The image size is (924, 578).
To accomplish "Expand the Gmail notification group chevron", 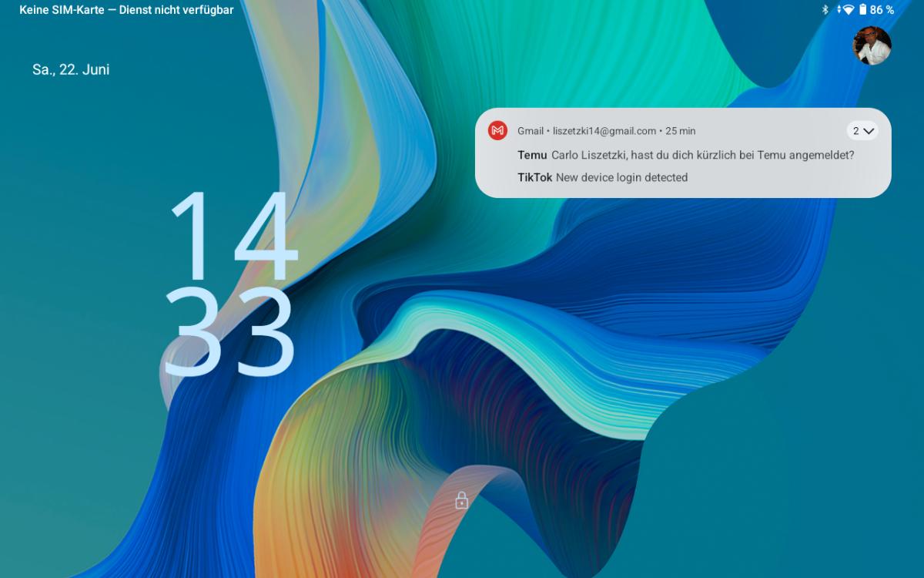I will tap(862, 131).
